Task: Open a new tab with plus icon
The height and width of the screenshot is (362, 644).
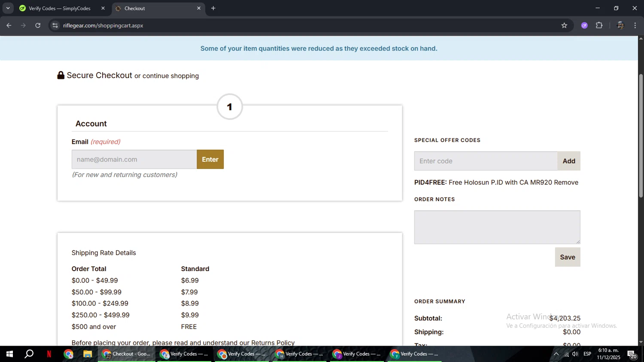Action: click(213, 8)
